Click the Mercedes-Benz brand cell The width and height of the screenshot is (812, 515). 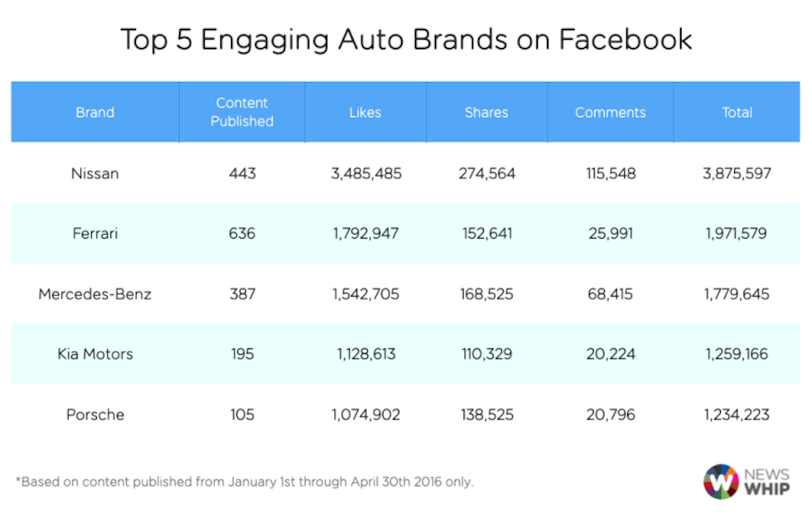[95, 294]
